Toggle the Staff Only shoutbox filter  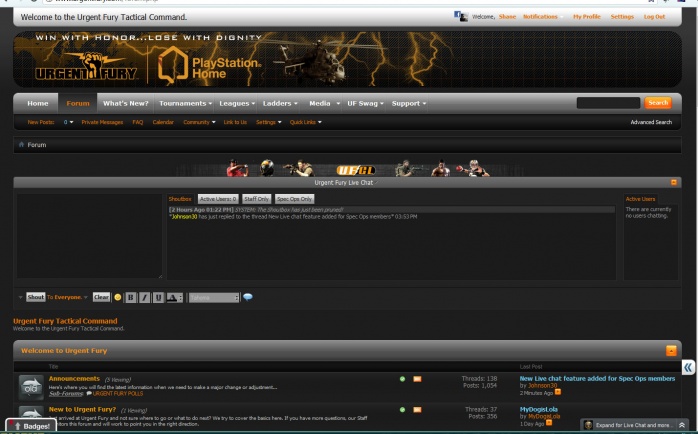256,199
